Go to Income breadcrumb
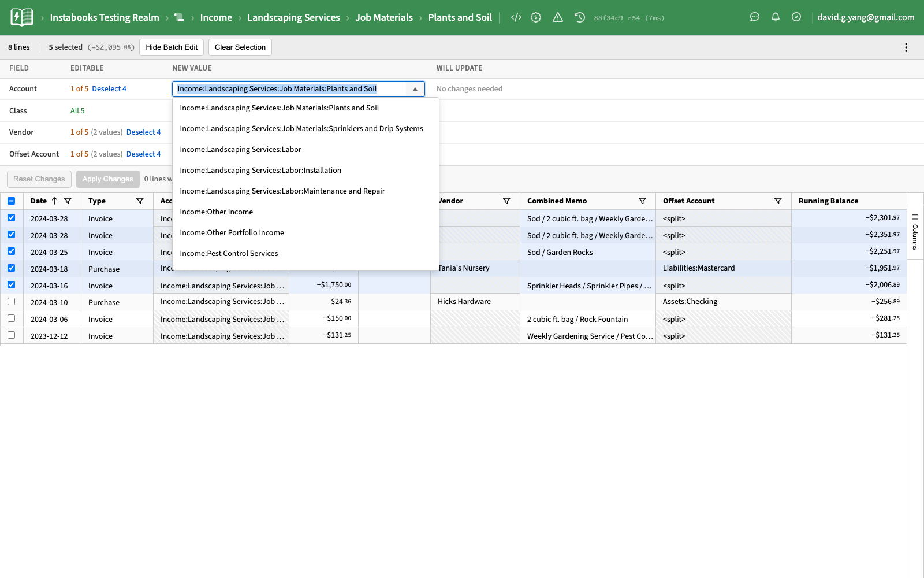The height and width of the screenshot is (578, 924). coord(216,17)
